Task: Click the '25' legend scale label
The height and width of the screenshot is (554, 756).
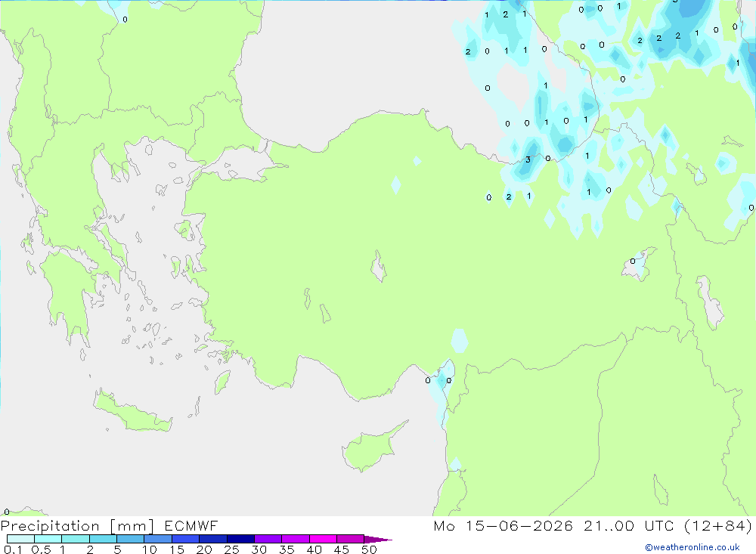Action: 231,549
